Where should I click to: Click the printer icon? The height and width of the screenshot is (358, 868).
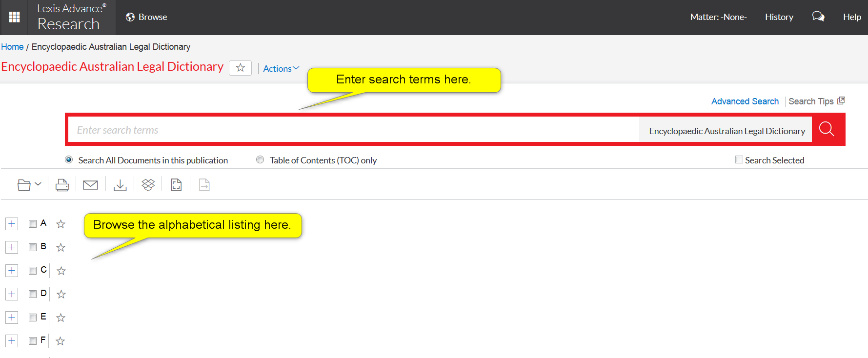click(62, 185)
